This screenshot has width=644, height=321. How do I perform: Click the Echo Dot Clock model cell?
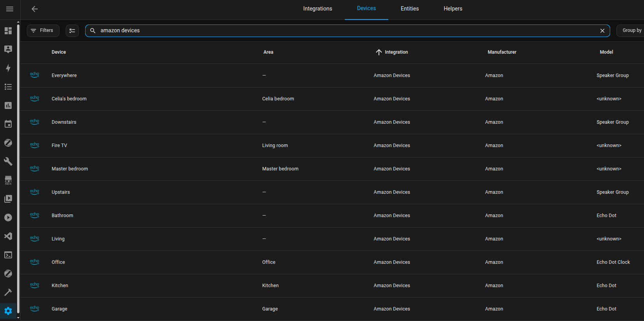click(x=613, y=262)
